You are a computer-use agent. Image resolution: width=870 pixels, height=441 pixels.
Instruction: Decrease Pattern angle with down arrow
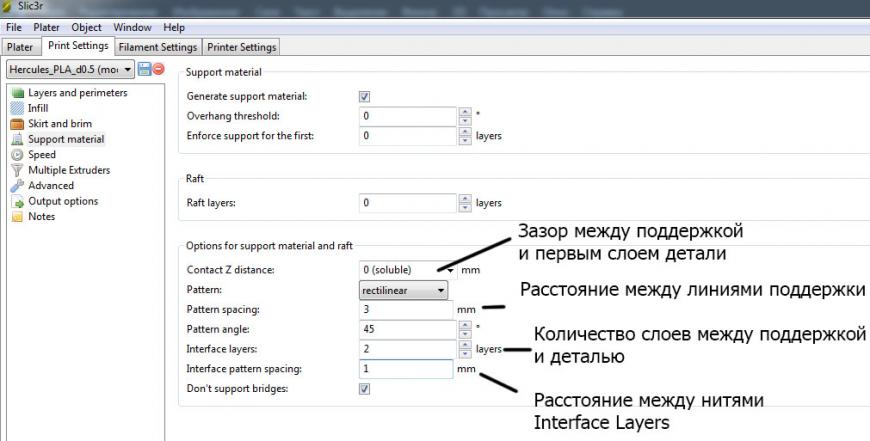(x=465, y=334)
